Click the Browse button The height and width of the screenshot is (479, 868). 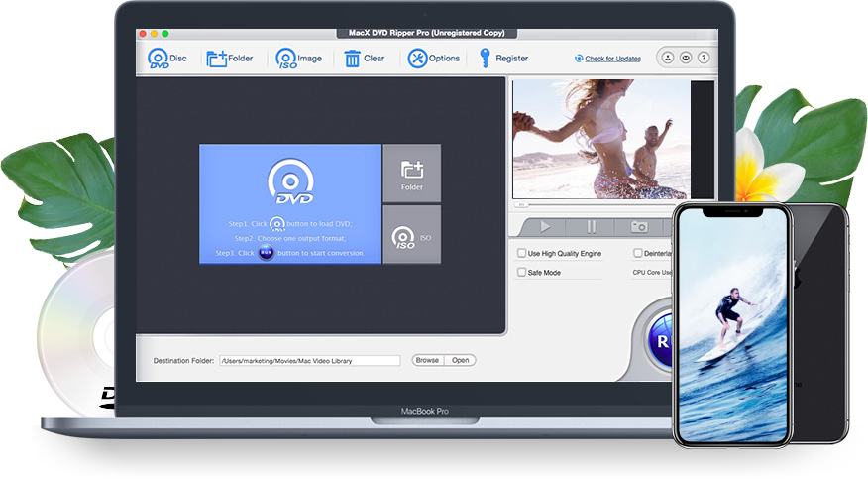point(427,360)
